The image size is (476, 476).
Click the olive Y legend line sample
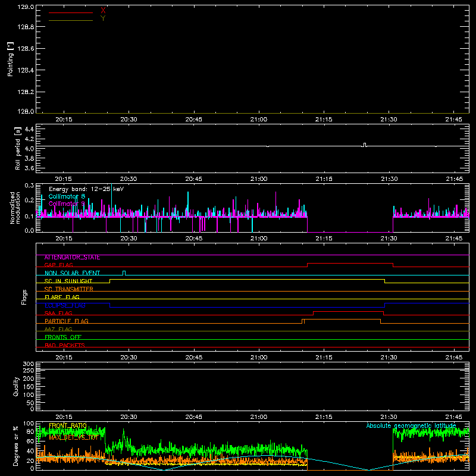71,20
